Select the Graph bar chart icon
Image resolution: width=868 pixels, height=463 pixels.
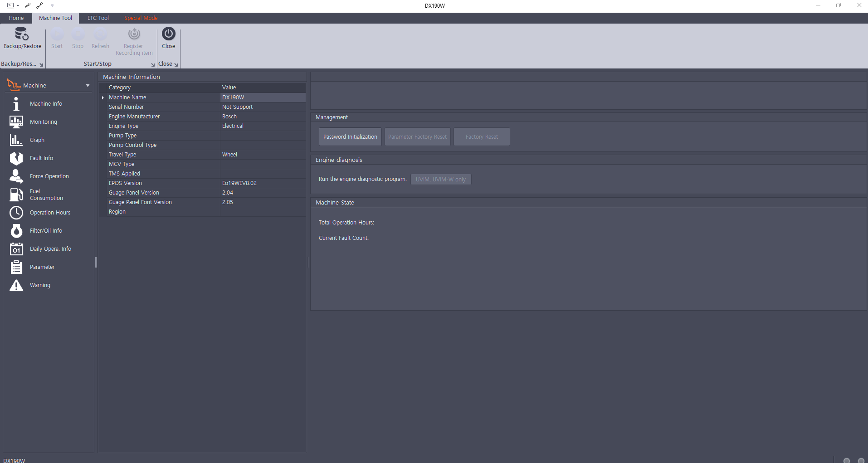tap(16, 140)
